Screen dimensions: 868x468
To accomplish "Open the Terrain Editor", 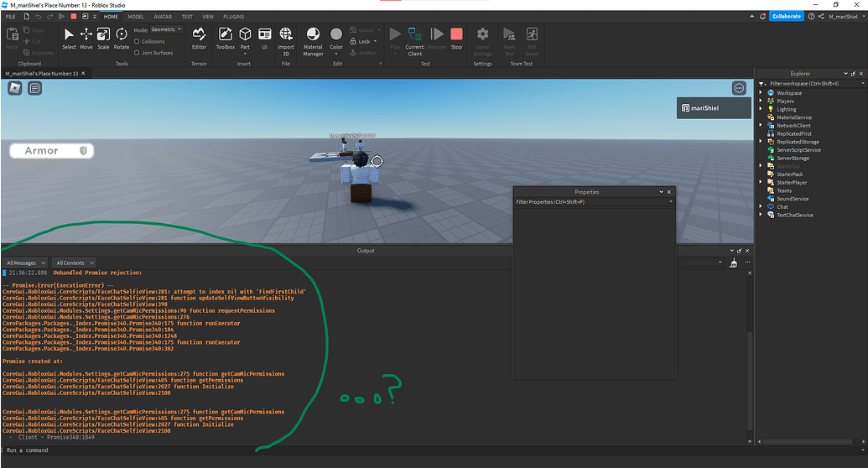I will click(199, 39).
